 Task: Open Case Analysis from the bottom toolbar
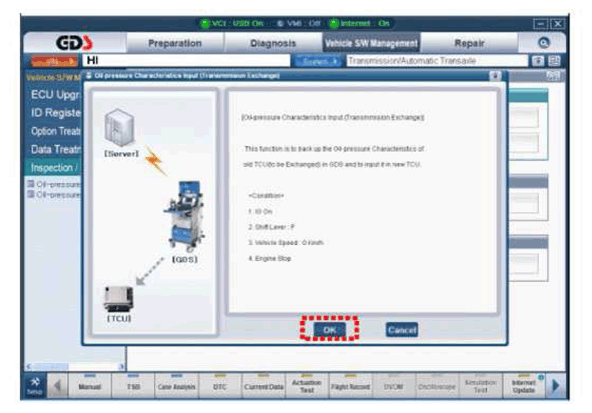click(x=177, y=386)
